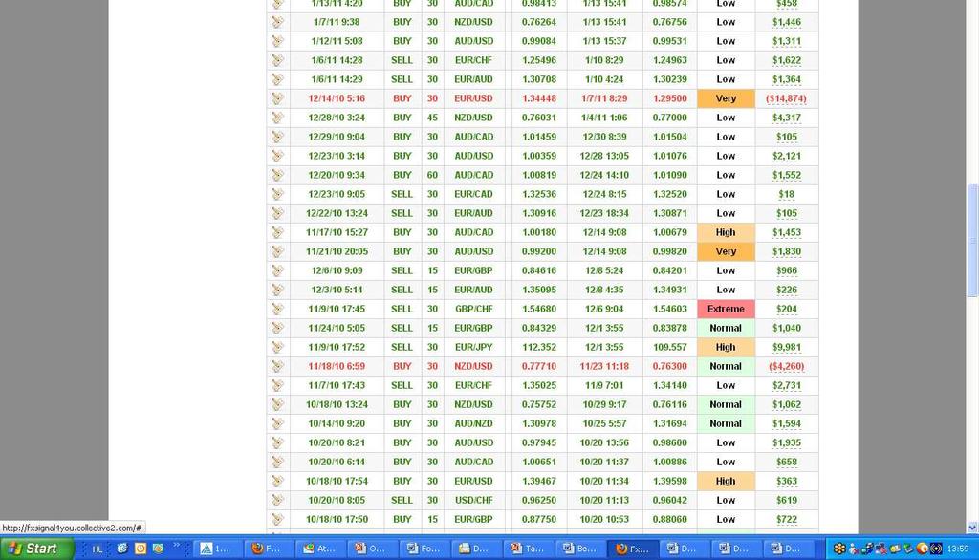Select the icon beside the 11/18/10 6:59 losing trade
Viewport: 979px width, 560px height.
pyautogui.click(x=278, y=366)
